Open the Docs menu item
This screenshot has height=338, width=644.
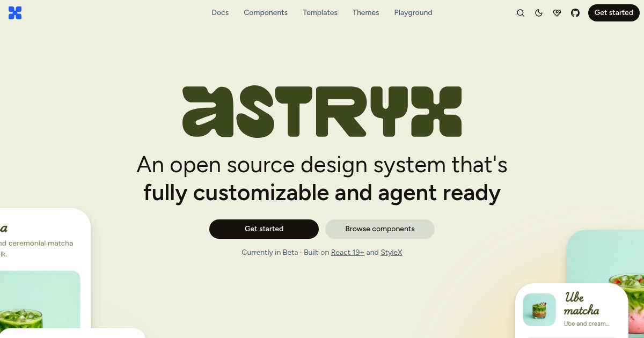click(220, 12)
